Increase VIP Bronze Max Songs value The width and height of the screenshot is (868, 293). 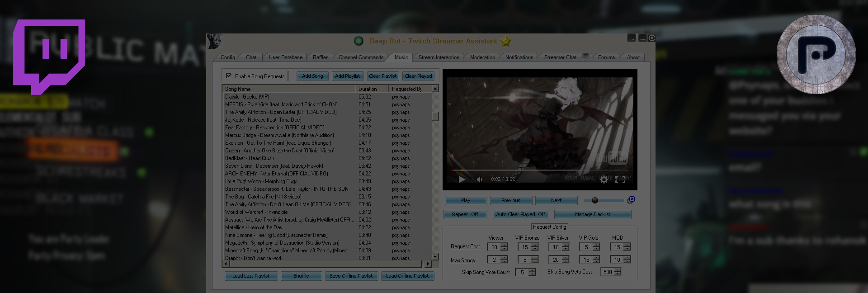coord(535,258)
